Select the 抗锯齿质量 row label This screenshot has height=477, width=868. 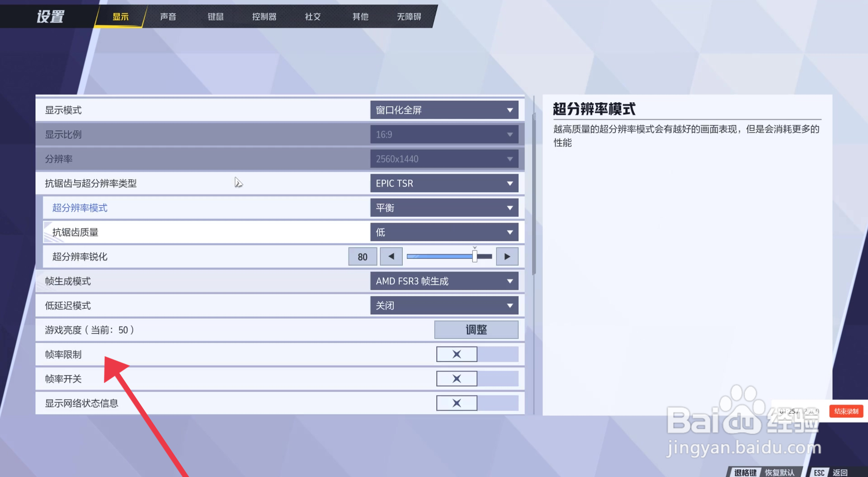(x=75, y=232)
